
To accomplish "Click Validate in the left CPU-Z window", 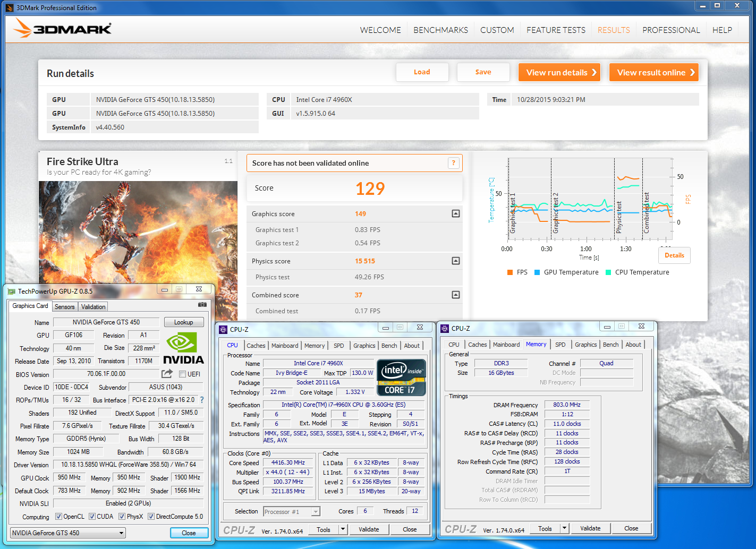I will pyautogui.click(x=369, y=529).
